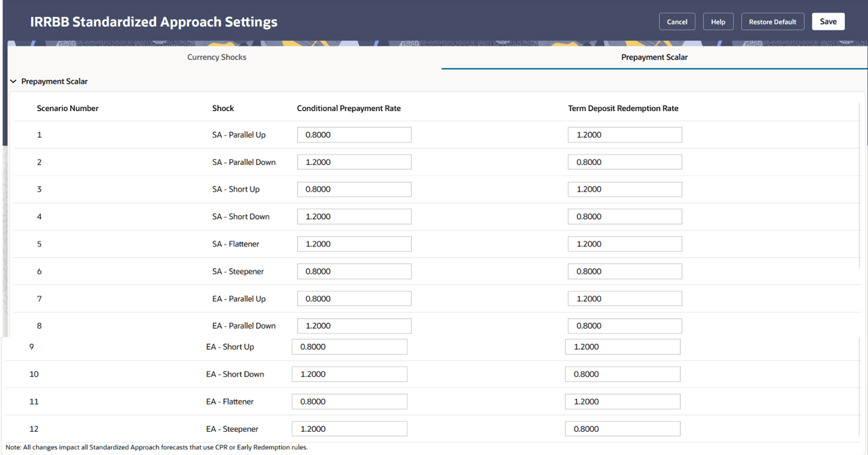Select the 'SA - Steepener' shock label
Viewport: 868px width, 455px height.
[x=238, y=271]
